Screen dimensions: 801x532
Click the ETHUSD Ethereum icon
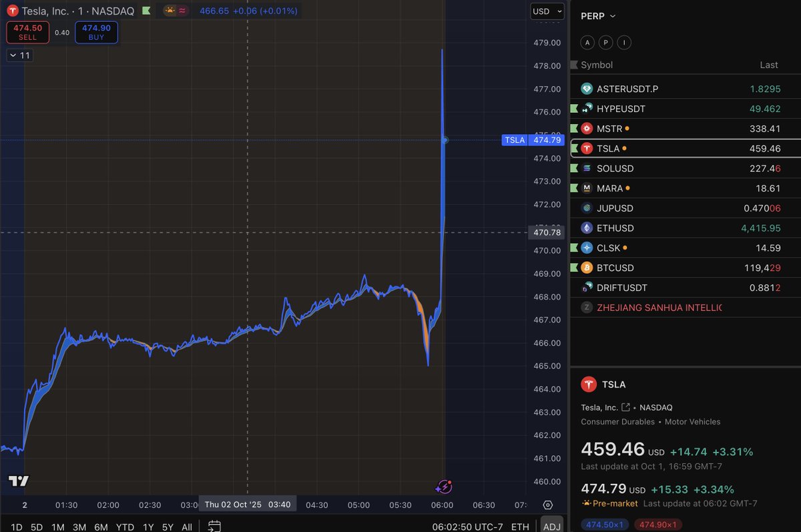tap(587, 228)
